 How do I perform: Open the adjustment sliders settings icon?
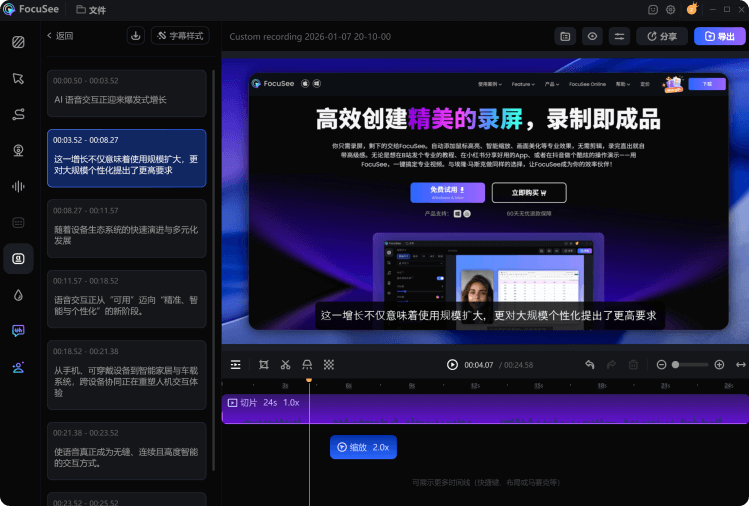pyautogui.click(x=619, y=36)
